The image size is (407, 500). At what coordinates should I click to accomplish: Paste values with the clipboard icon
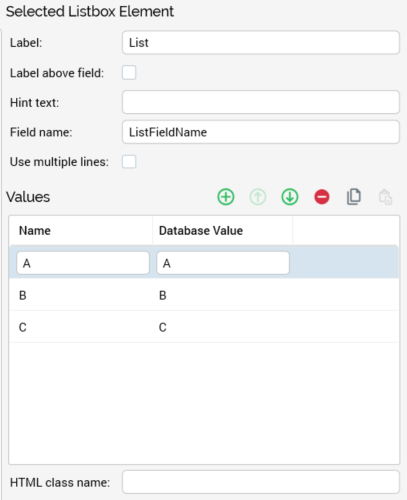pos(385,197)
